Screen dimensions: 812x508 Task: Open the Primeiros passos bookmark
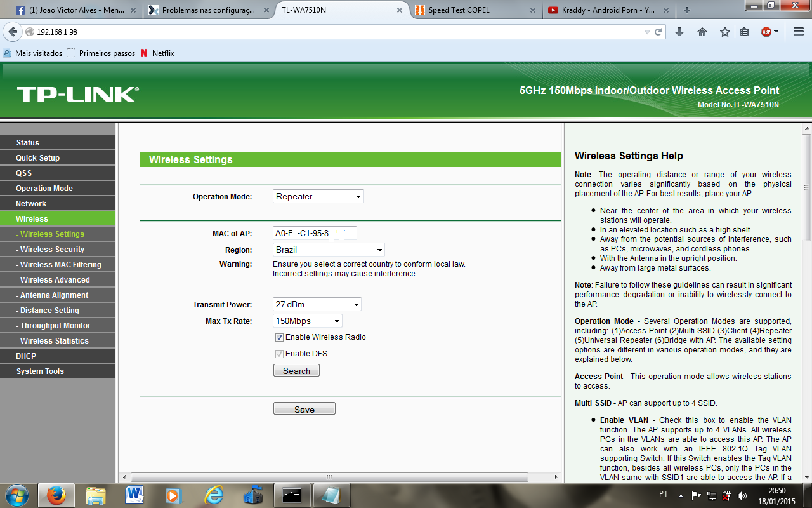coord(101,53)
